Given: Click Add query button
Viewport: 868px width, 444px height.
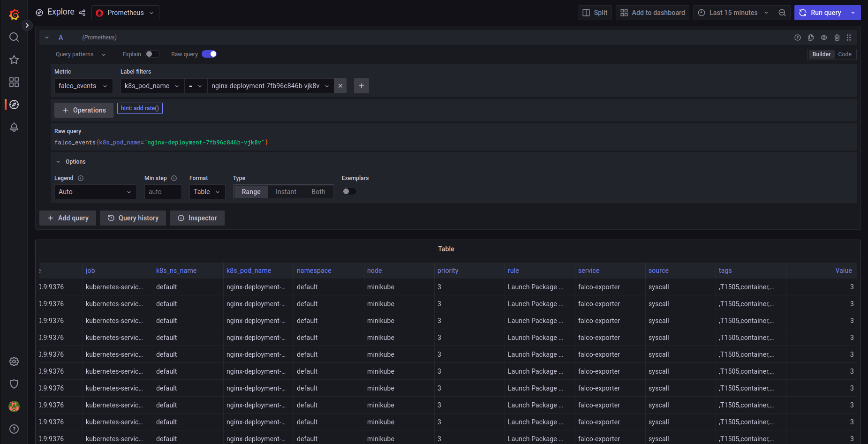Looking at the screenshot, I should [68, 218].
